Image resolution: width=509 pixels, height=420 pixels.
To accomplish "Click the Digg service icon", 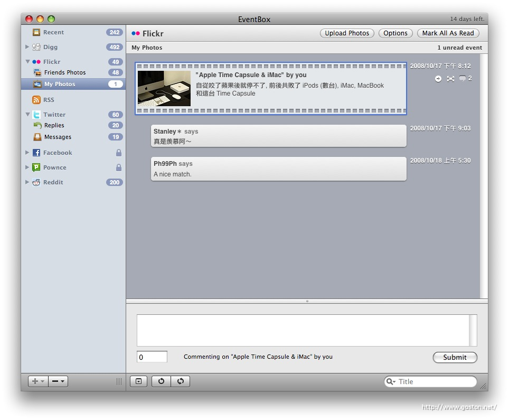I will click(36, 47).
